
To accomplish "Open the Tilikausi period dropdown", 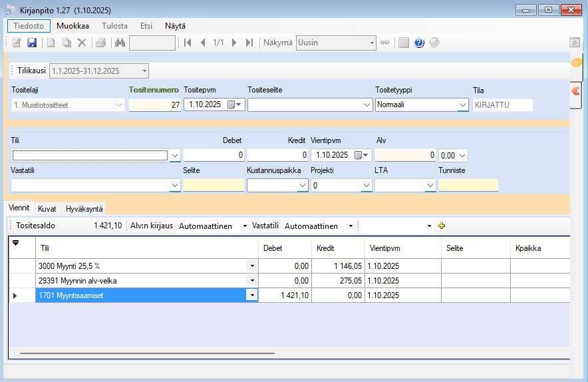I will tap(144, 71).
